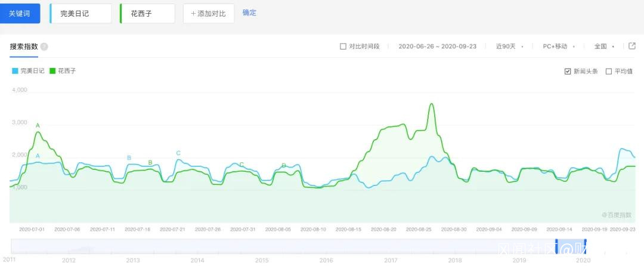Uncheck the 新闻头条 checkbox
Screen dimensions: 644x266
click(x=568, y=72)
